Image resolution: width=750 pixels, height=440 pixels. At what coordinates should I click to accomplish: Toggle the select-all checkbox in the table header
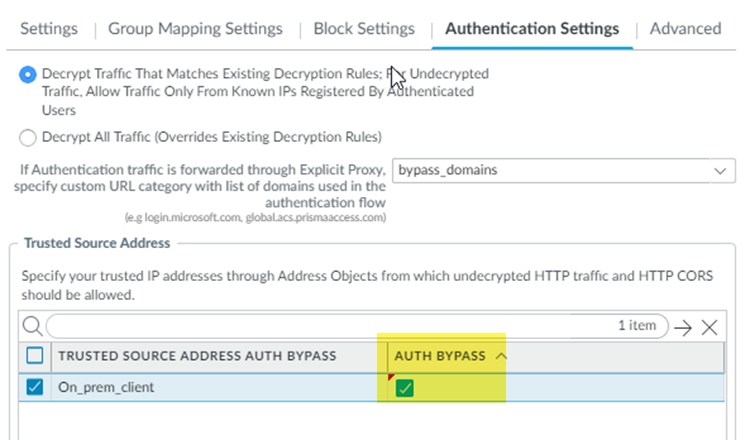coord(33,356)
